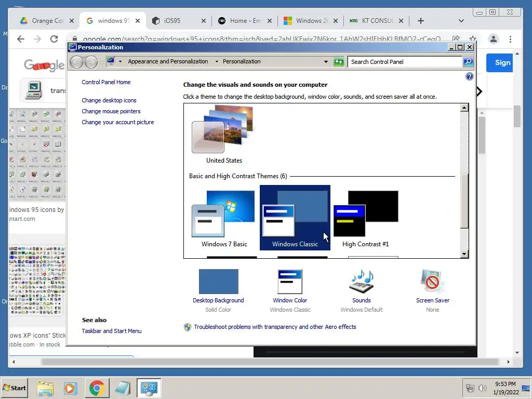The image size is (532, 399).
Task: Open Chrome three-dot menu
Action: point(510,39)
